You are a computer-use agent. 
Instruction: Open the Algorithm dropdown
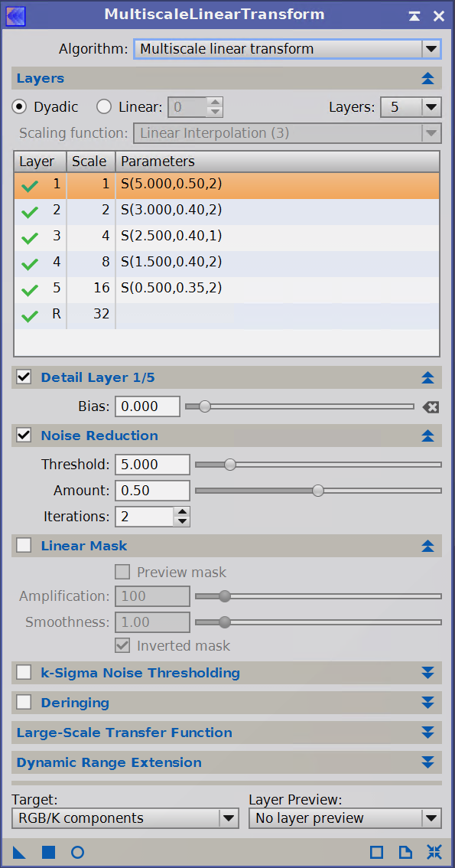click(x=288, y=49)
